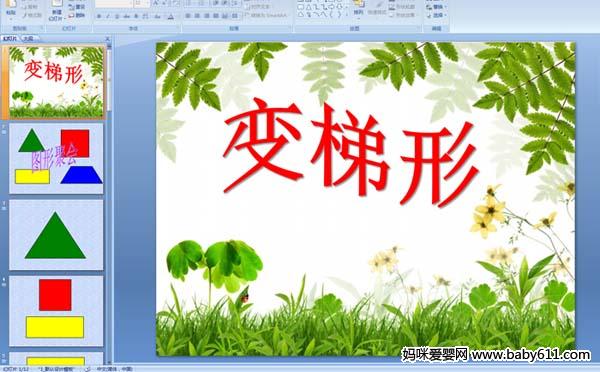This screenshot has height=372, width=600.
Task: Select the red square and yellow rectangle slide
Action: click(56, 311)
